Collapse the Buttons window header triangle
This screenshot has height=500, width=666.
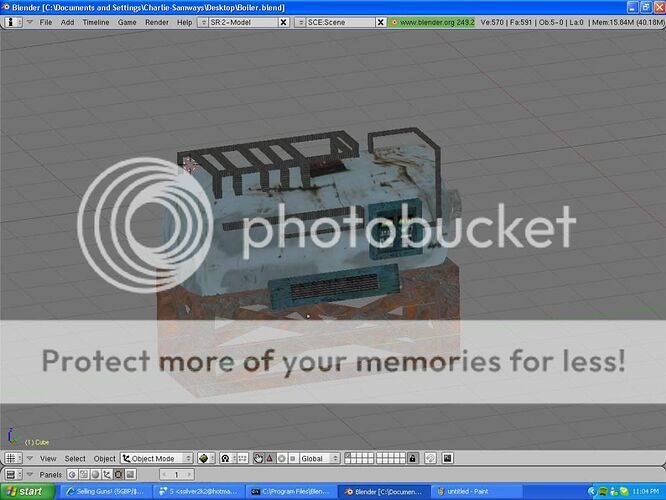(30, 474)
